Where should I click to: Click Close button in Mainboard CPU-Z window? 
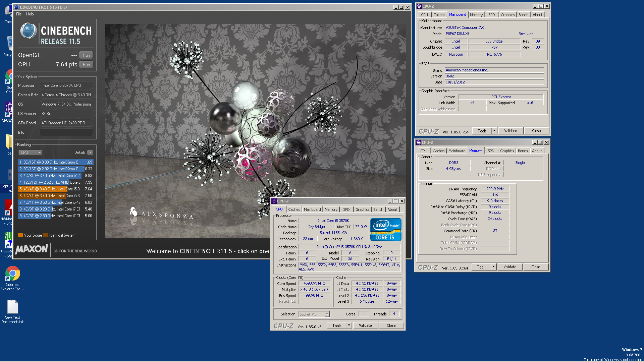[536, 131]
